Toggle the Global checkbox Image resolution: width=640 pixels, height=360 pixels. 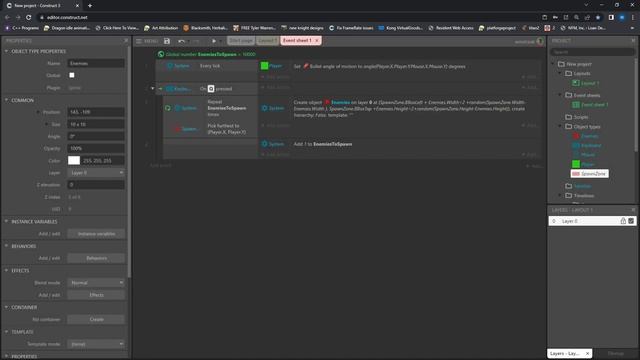pos(72,75)
